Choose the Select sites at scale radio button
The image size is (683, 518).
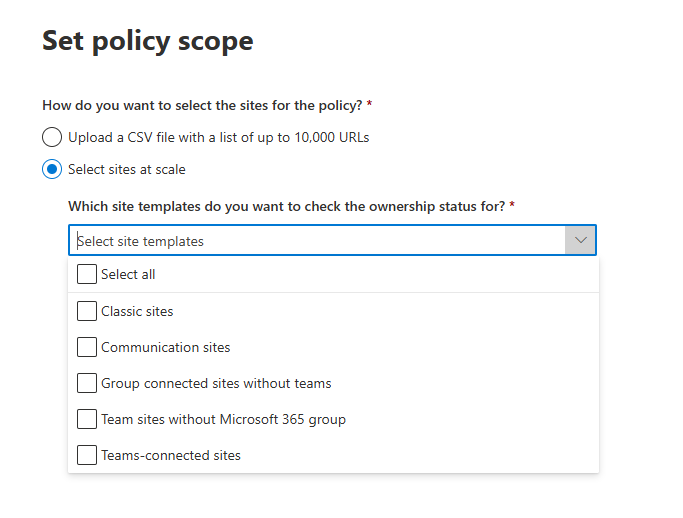click(x=52, y=169)
